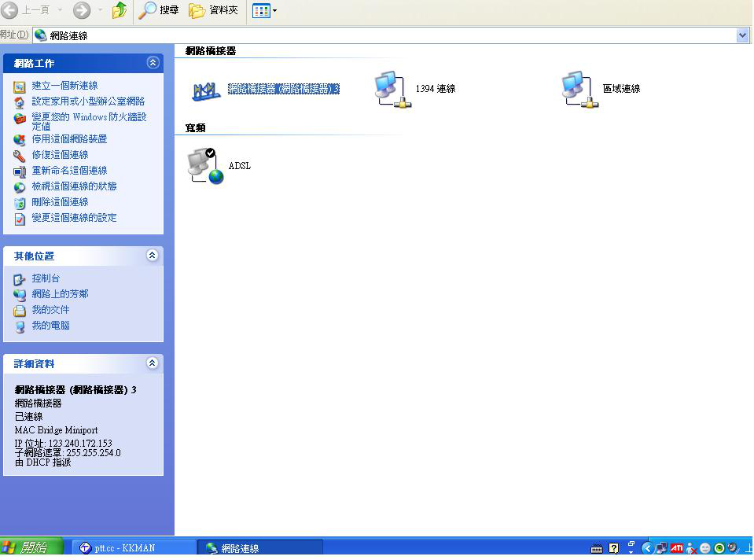Click the keyboard language bar icon
Viewport: 754px width, 560px height.
click(597, 549)
